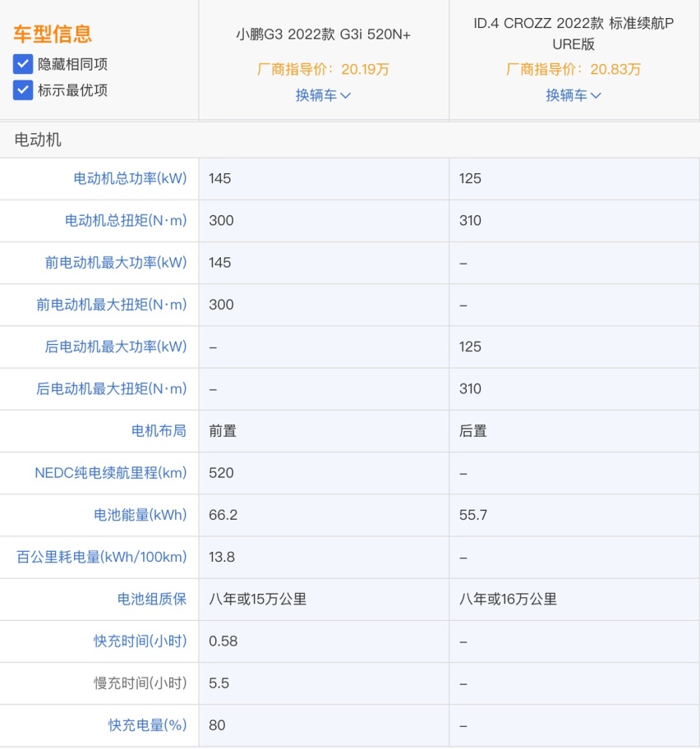Viewport: 700px width, 749px height.
Task: Open the 后电动机最大扭矩(N·m) parameter link
Action: pos(112,388)
